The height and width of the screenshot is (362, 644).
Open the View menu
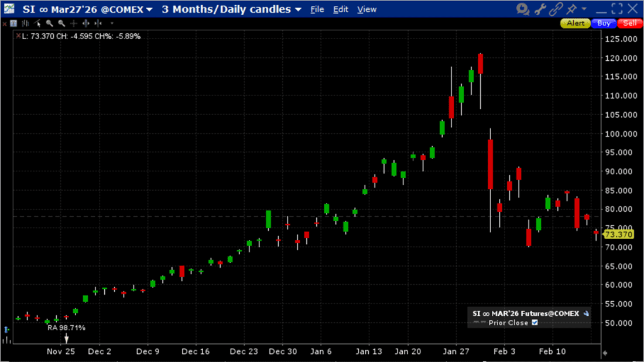coord(366,9)
